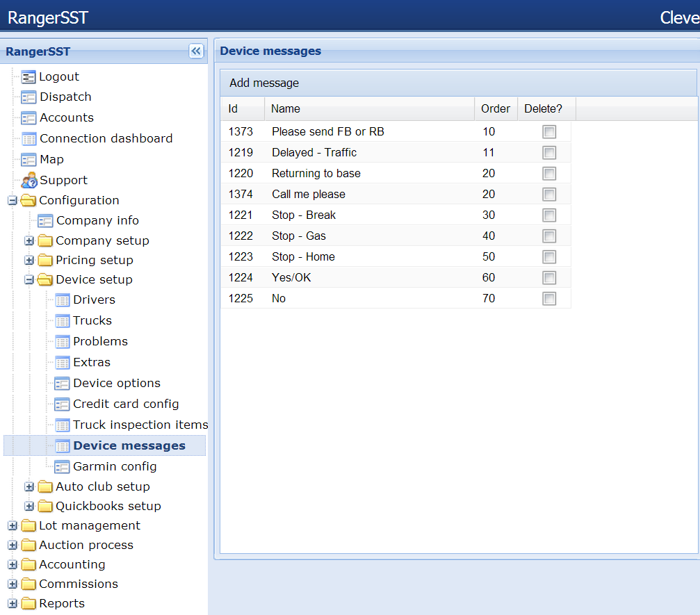
Task: Click the Dispatch icon in navigation tree
Action: (x=28, y=97)
